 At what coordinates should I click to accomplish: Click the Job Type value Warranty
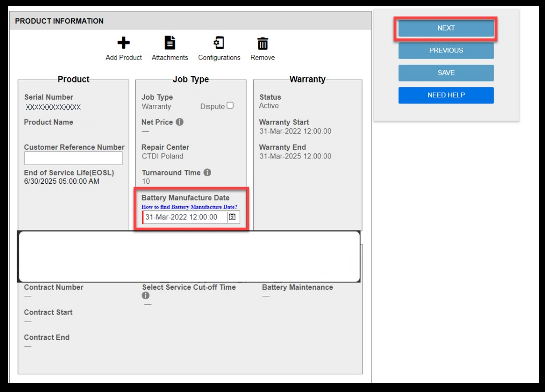[156, 106]
